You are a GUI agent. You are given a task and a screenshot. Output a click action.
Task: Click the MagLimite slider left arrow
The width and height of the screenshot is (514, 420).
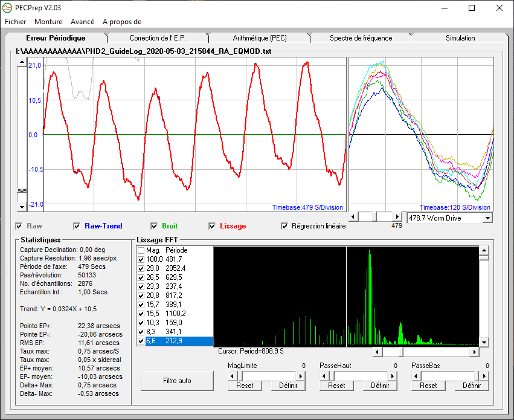click(x=233, y=375)
